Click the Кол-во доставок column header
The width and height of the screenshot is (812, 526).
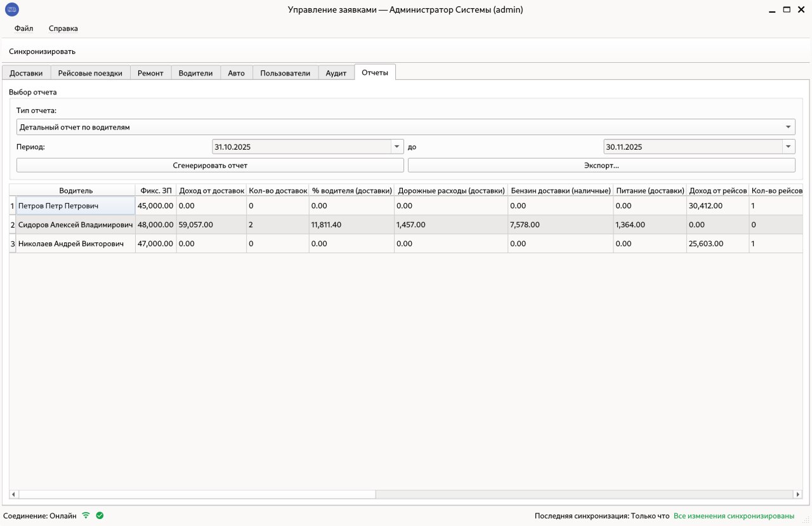(278, 190)
